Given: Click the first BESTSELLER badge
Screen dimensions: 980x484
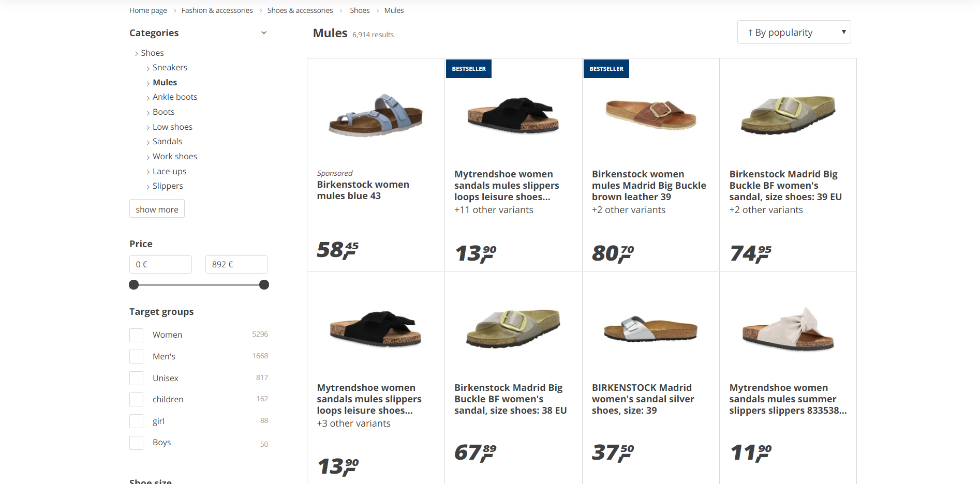Looking at the screenshot, I should (x=469, y=69).
